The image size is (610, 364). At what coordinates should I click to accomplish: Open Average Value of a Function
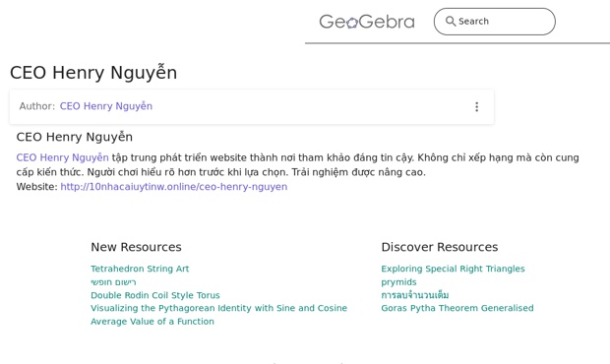click(x=152, y=322)
